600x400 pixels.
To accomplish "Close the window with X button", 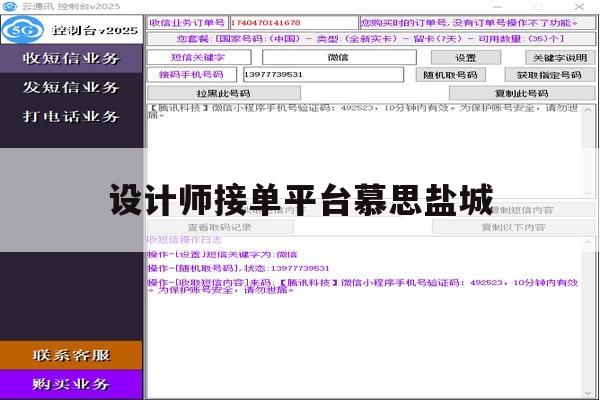I will click(579, 7).
